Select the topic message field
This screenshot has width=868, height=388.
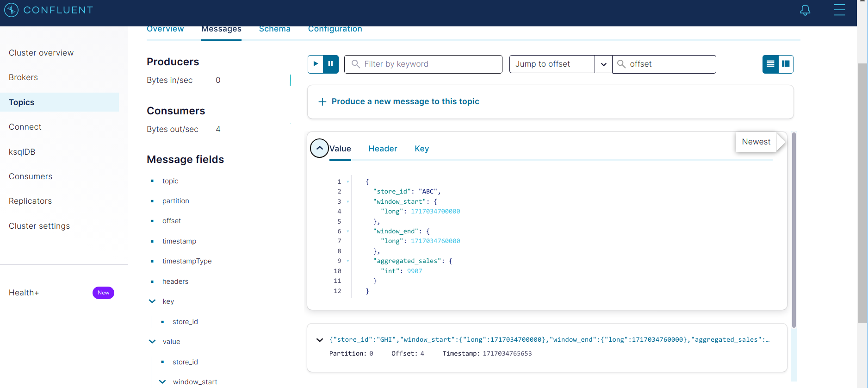coord(170,181)
